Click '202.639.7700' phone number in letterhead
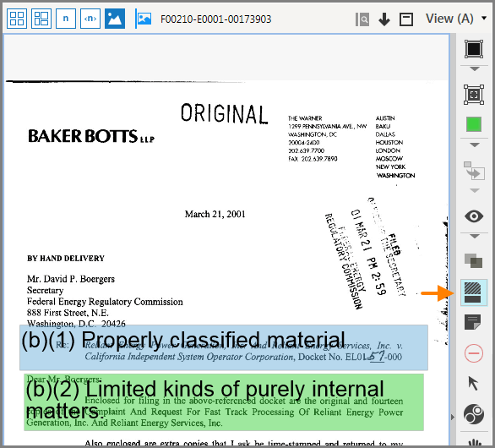The image size is (495, 448). pyautogui.click(x=307, y=150)
